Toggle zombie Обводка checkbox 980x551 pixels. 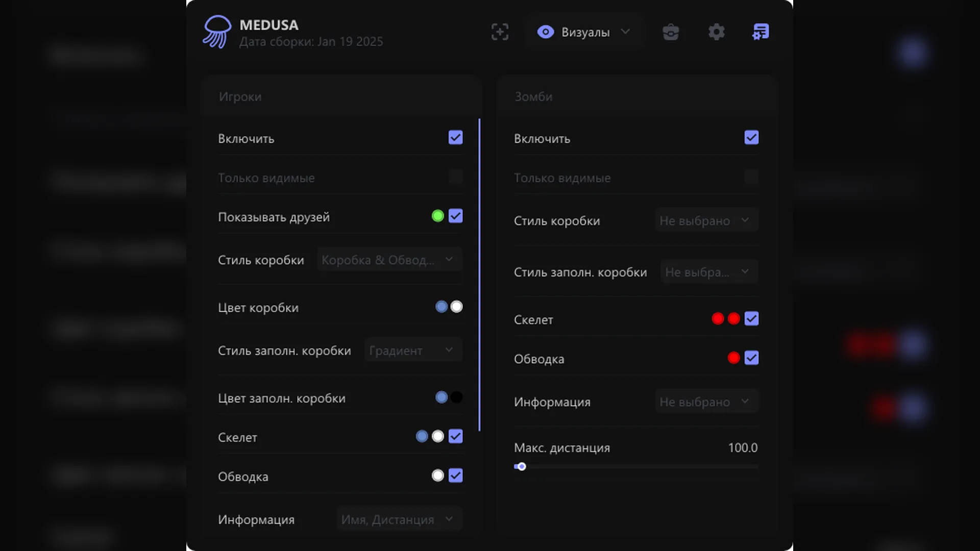coord(751,358)
